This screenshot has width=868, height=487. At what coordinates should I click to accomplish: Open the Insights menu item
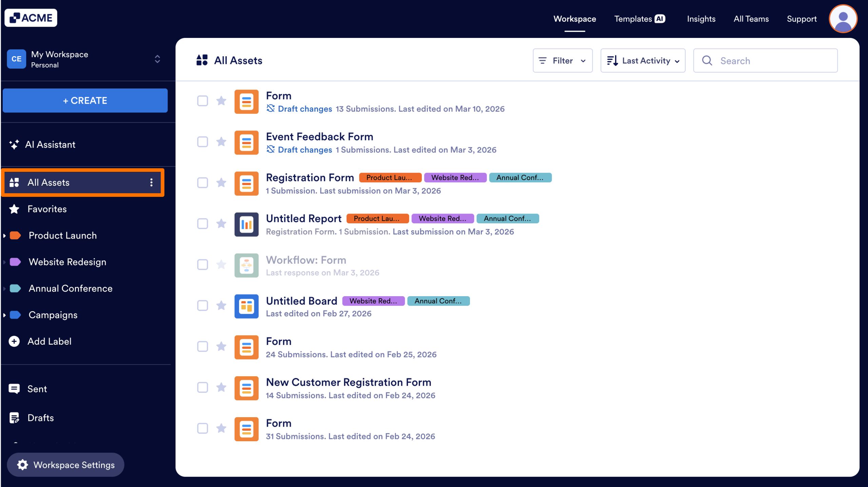(x=701, y=19)
